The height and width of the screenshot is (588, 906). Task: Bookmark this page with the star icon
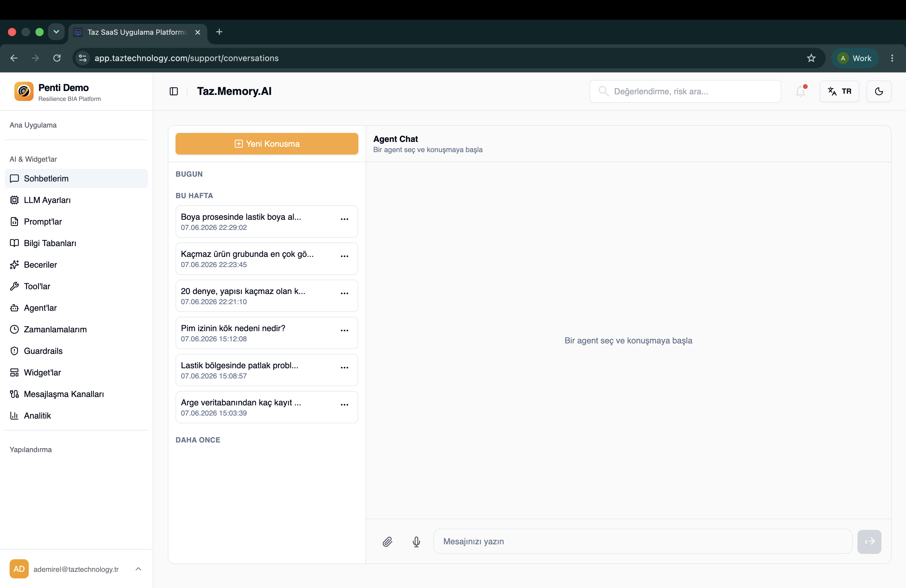point(811,58)
